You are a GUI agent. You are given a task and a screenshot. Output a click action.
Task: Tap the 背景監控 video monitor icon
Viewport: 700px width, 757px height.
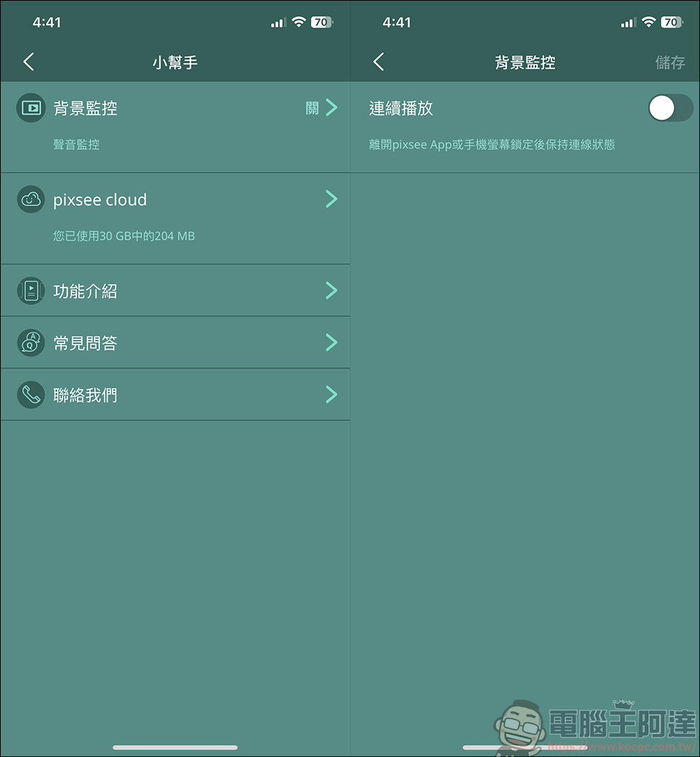coord(31,108)
